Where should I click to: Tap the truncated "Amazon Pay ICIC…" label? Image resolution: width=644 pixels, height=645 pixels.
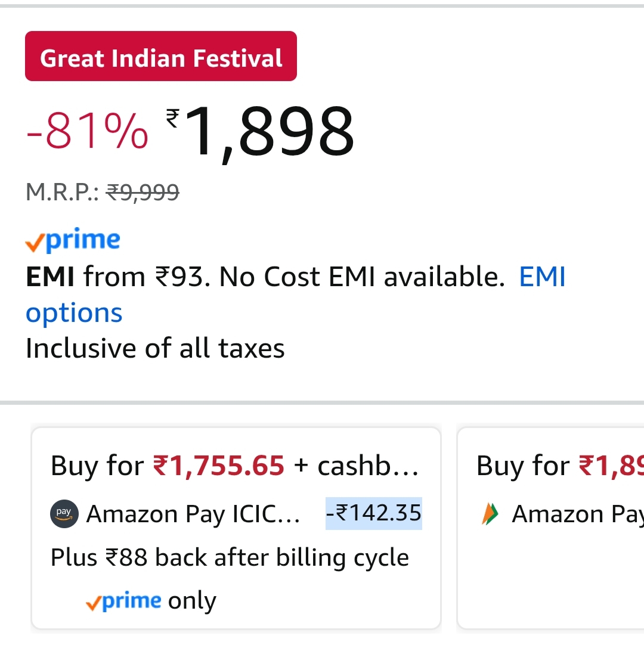[193, 513]
